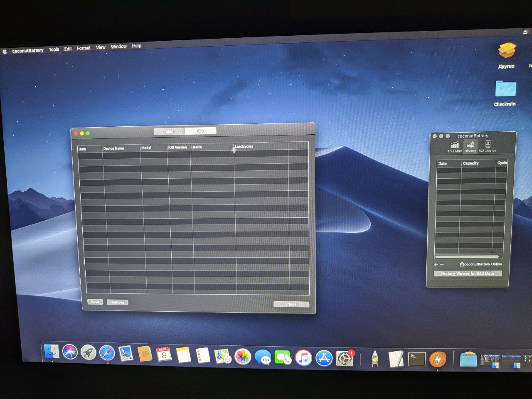Open Finder from the Dock

(52, 352)
